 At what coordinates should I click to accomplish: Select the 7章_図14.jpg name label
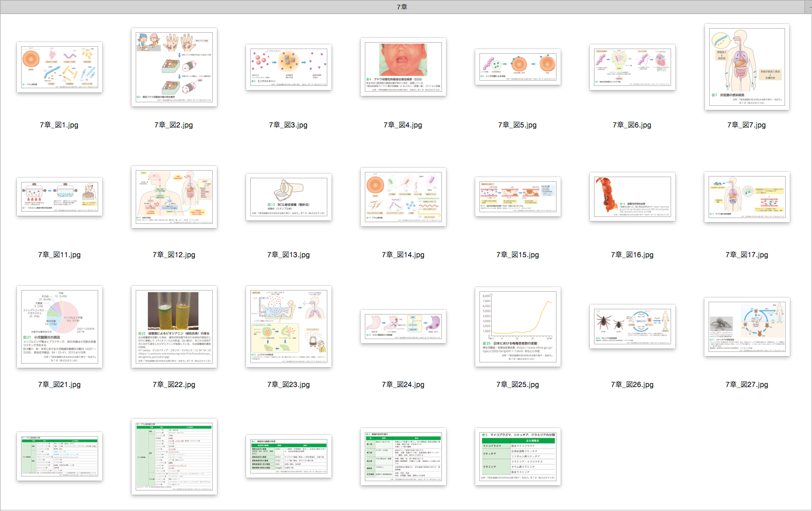tap(403, 255)
